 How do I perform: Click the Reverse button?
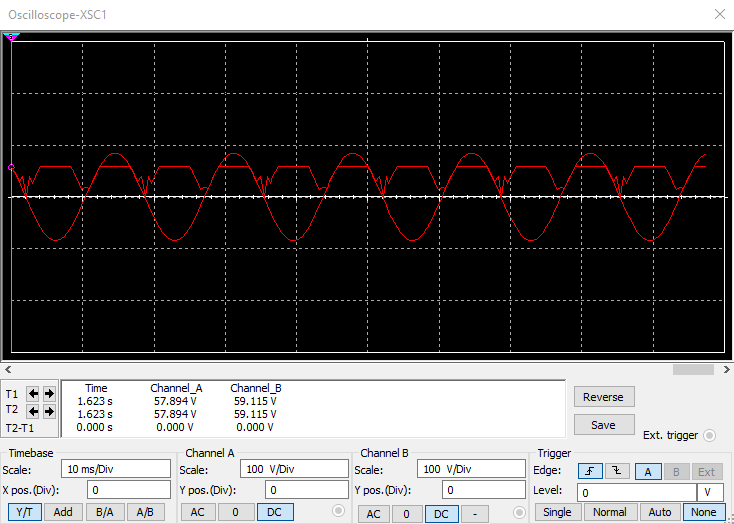pos(603,397)
